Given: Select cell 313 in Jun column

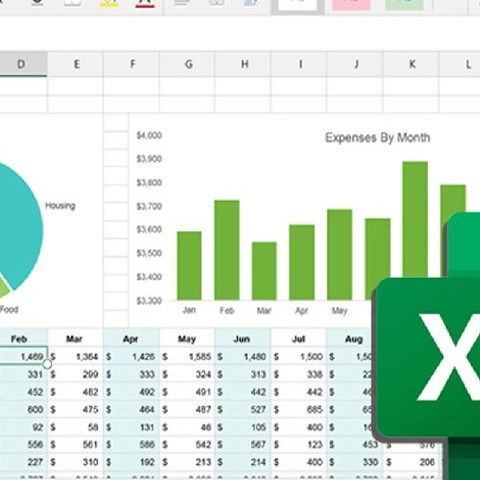Looking at the screenshot, I should click(x=243, y=374).
